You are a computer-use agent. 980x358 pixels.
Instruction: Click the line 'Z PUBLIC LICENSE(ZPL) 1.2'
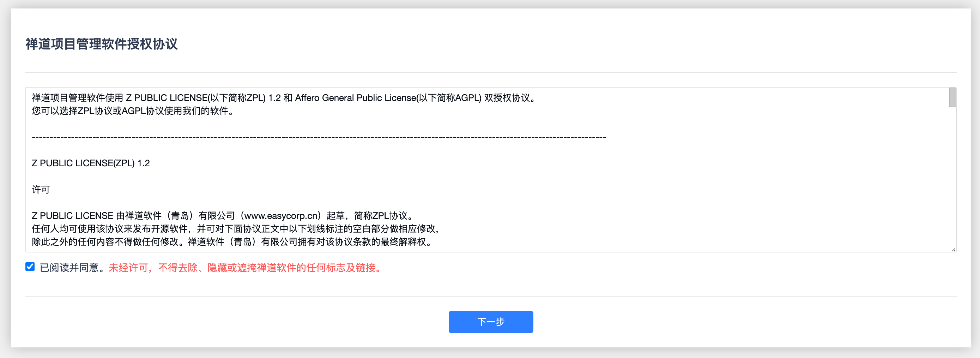pos(91,163)
